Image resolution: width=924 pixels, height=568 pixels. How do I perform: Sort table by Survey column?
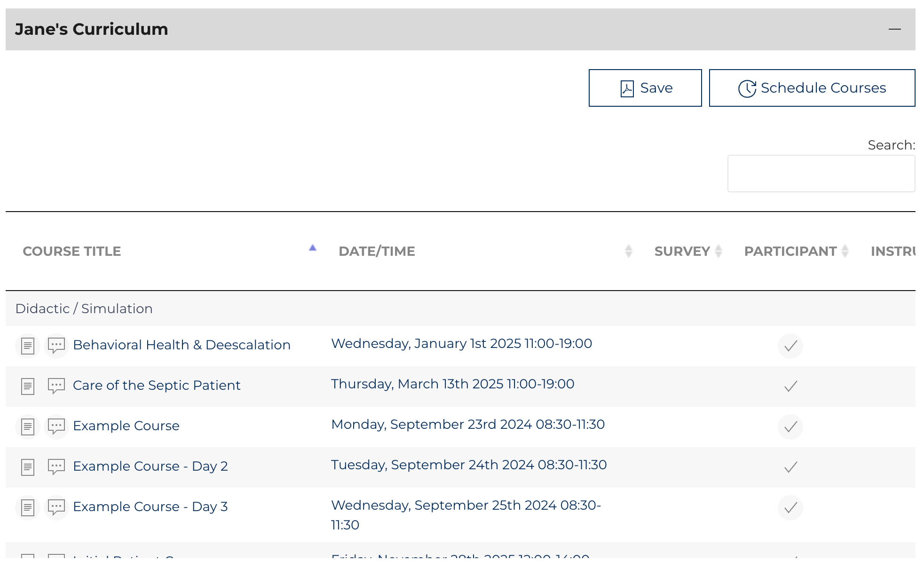(682, 251)
